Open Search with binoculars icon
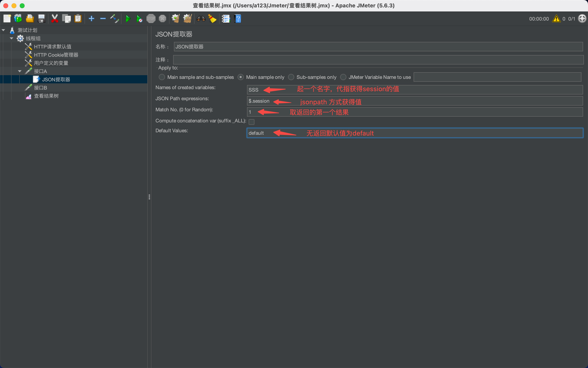588x368 pixels. click(x=201, y=18)
